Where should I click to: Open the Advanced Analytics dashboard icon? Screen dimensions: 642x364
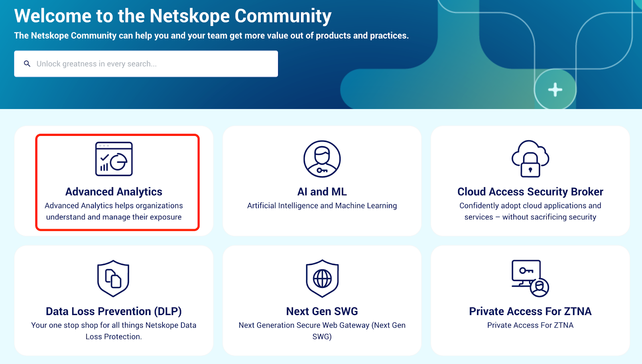114,159
